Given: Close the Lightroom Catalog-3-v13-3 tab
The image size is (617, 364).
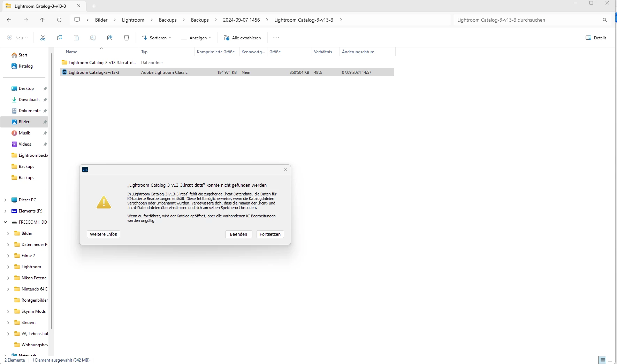Looking at the screenshot, I should tap(78, 6).
